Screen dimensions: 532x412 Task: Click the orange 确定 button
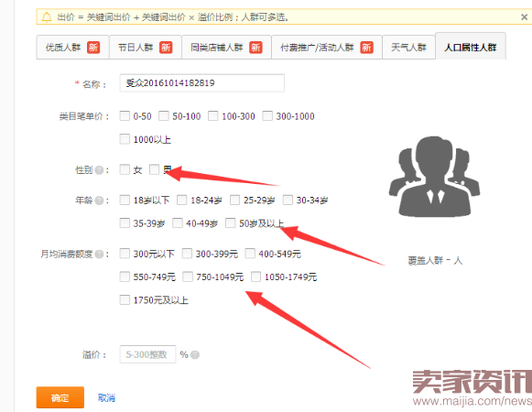60,397
